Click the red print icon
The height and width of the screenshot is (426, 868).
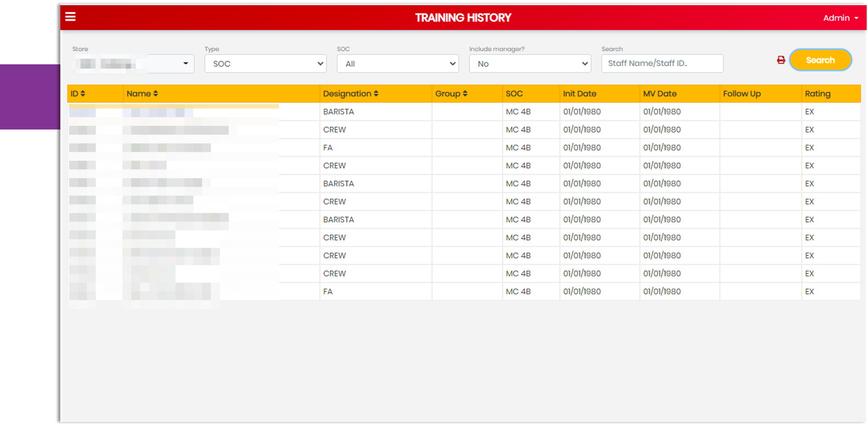pyautogui.click(x=781, y=60)
